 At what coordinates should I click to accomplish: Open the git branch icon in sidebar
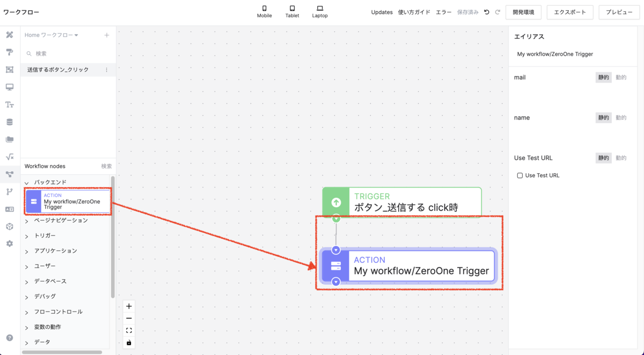10,191
